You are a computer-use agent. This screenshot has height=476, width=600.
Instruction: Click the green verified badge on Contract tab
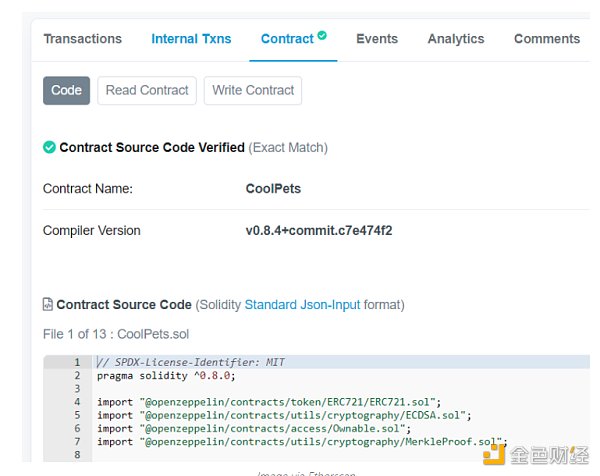(322, 35)
